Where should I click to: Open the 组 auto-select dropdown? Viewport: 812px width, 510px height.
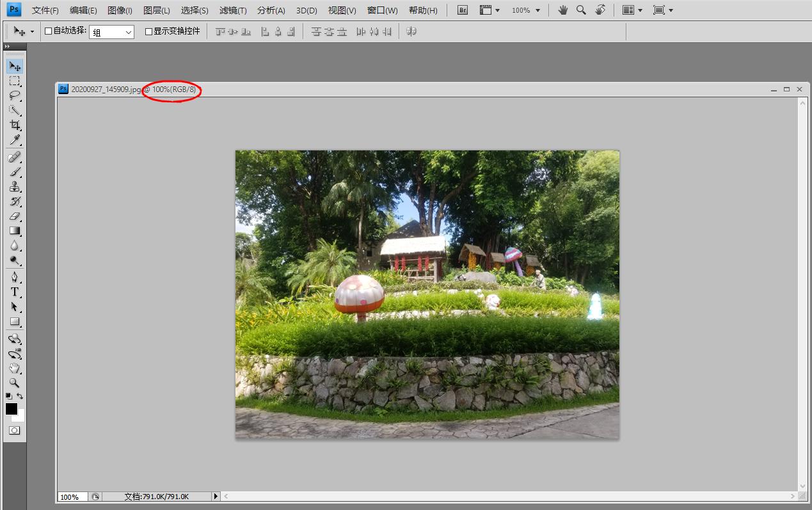tap(111, 32)
